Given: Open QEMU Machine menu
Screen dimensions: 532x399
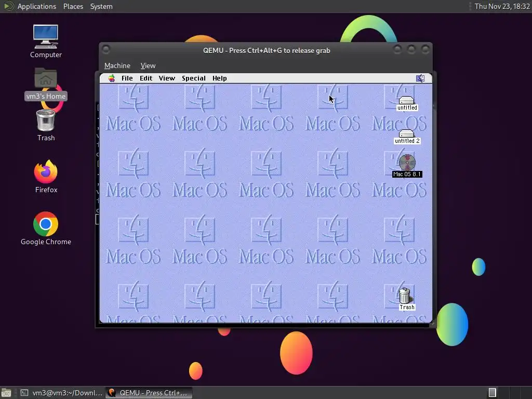Looking at the screenshot, I should pyautogui.click(x=117, y=66).
